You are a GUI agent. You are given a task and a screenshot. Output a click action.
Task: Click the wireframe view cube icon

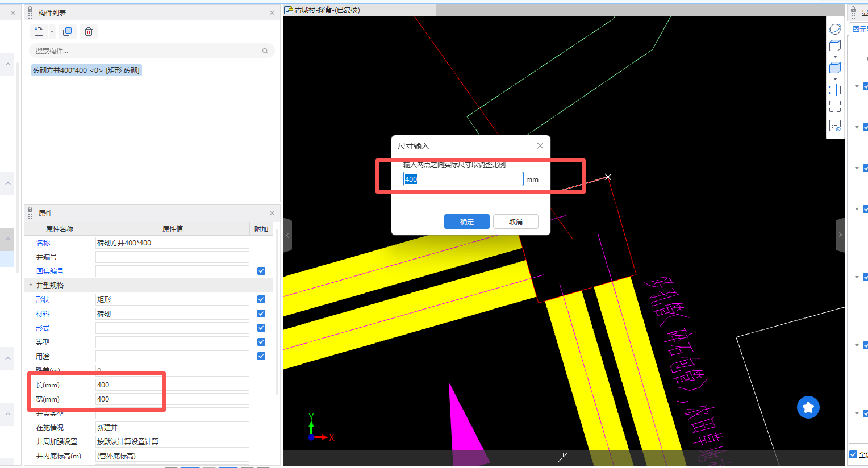coord(834,45)
